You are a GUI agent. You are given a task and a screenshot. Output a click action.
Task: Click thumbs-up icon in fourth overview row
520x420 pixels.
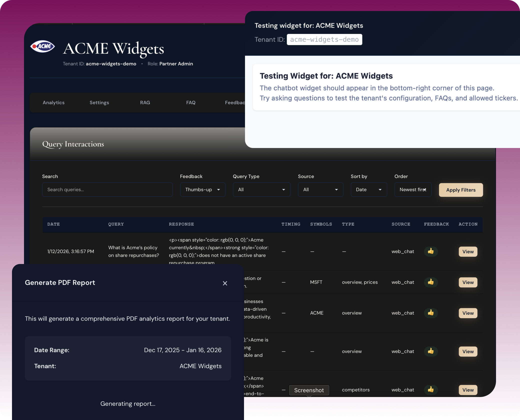click(430, 351)
